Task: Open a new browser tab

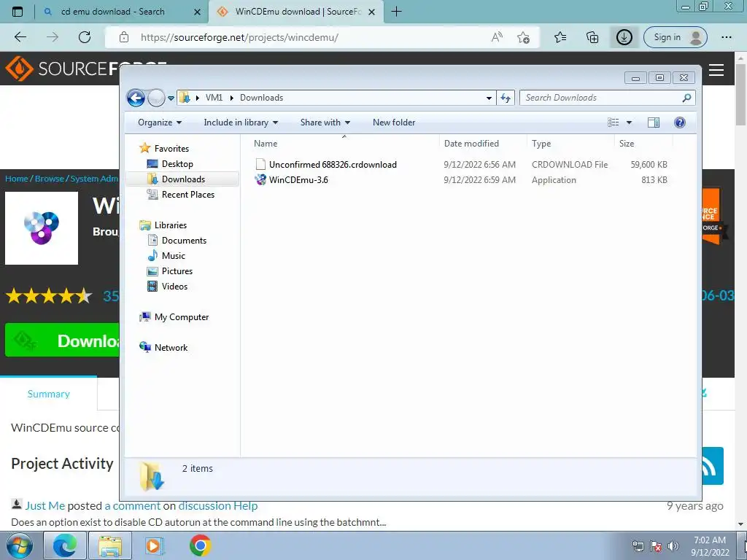Action: 396,12
